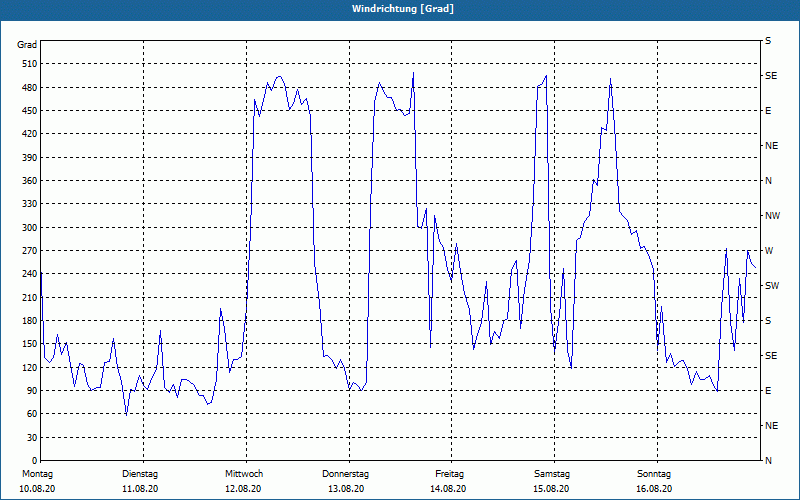Select the y-axis value 330

[x=31, y=204]
